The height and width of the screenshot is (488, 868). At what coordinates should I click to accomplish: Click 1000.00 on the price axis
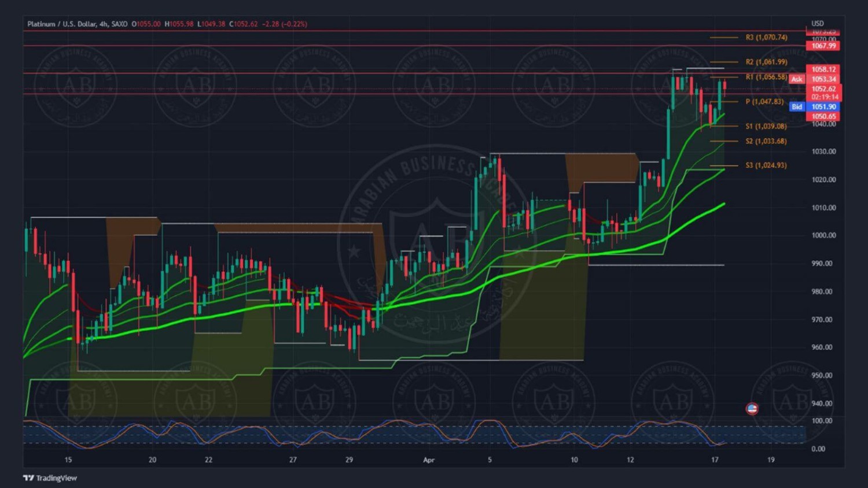823,235
